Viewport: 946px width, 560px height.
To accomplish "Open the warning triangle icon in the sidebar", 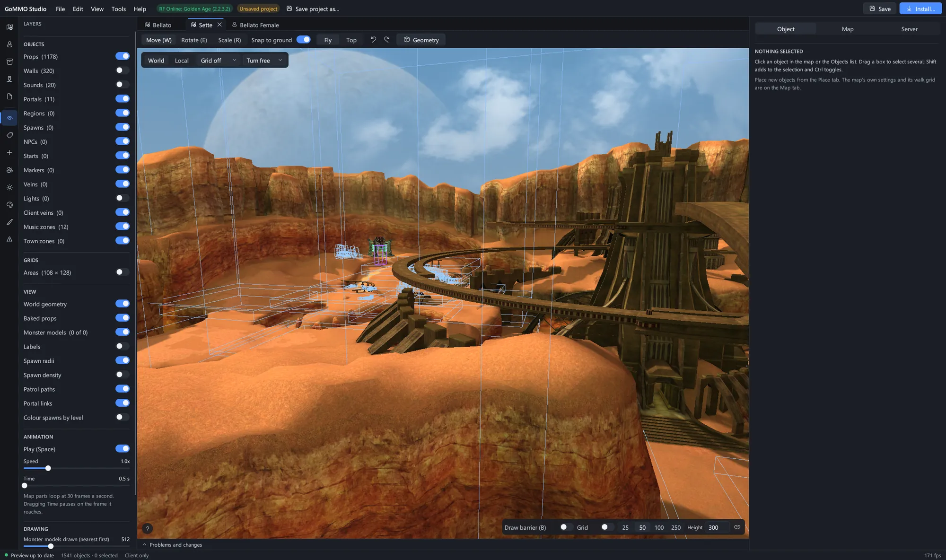I will [9, 240].
